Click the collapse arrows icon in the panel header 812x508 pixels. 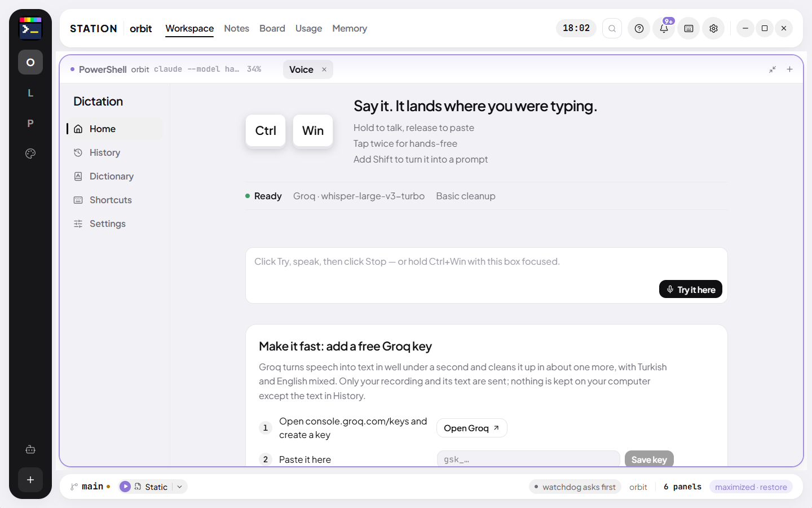point(773,69)
